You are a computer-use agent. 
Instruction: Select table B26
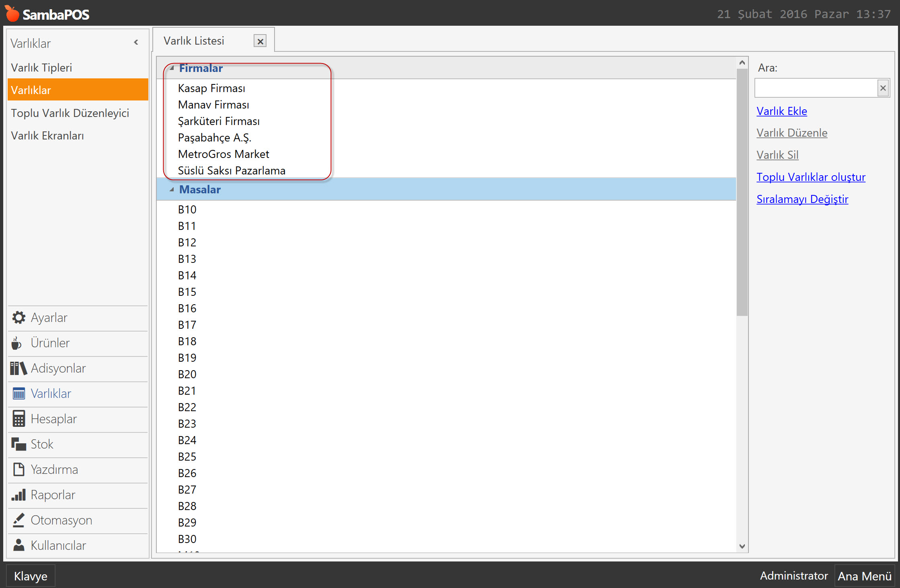click(446, 473)
